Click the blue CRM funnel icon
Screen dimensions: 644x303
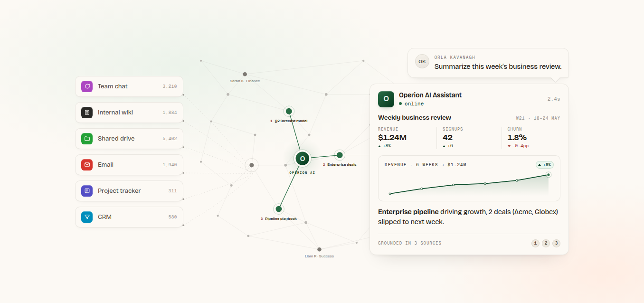tap(87, 217)
